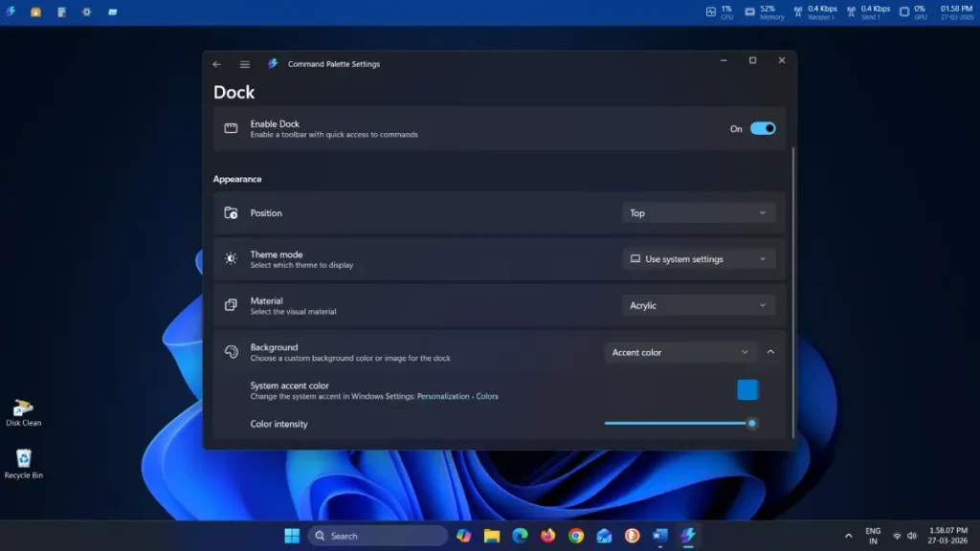This screenshot has width=980, height=551.
Task: Click the Position setting's folder icon
Action: click(x=230, y=212)
